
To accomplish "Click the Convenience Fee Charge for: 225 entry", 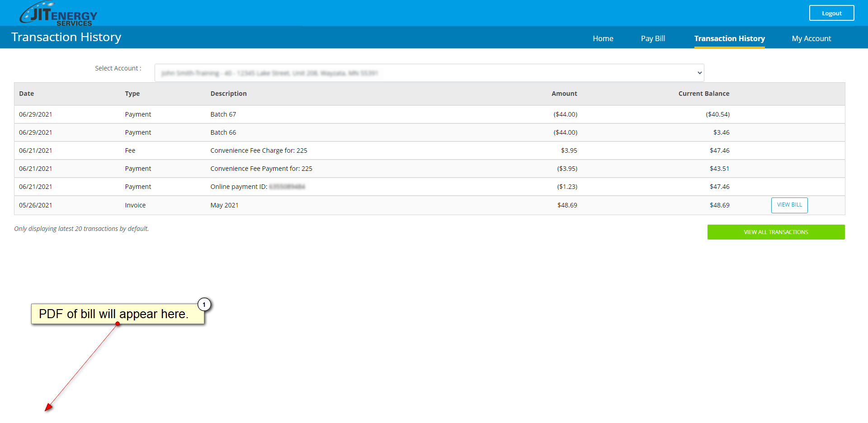I will (x=259, y=150).
